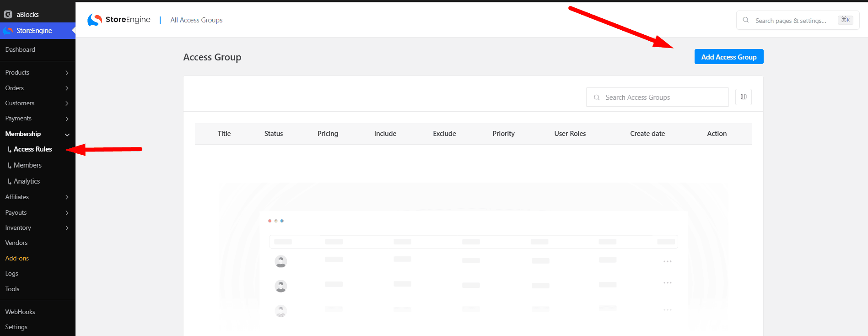This screenshot has height=336, width=868.
Task: Click the Access Group page heading
Action: (212, 57)
